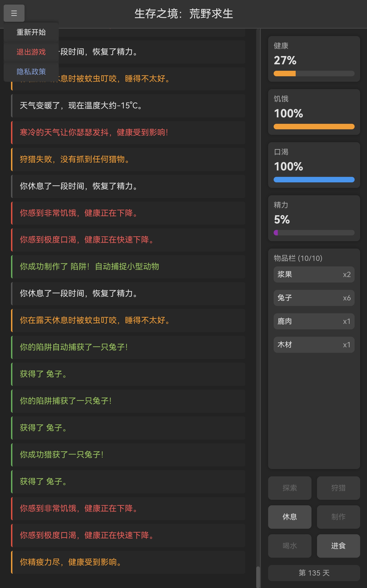Click the 探索 button

[x=289, y=488]
